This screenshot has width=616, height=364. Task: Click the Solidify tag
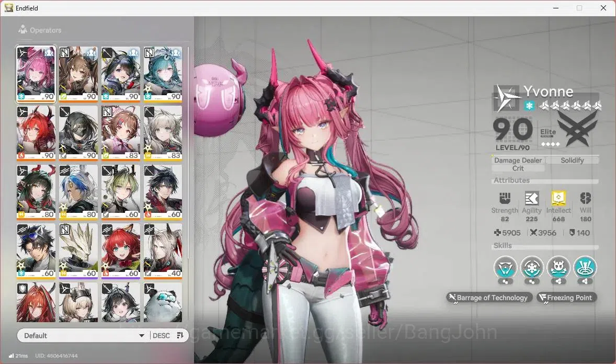point(572,160)
